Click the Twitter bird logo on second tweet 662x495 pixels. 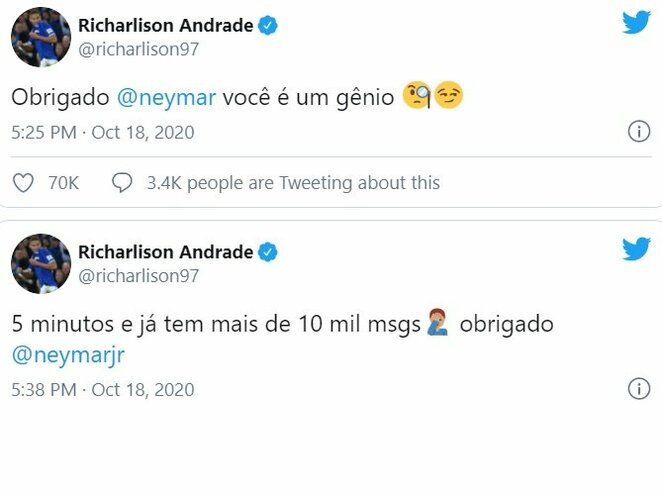(636, 249)
